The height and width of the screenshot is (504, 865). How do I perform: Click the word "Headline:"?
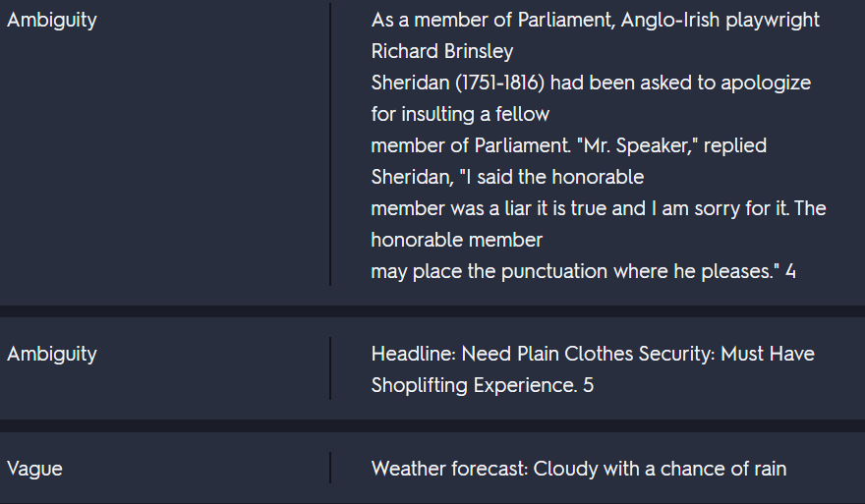pos(413,354)
